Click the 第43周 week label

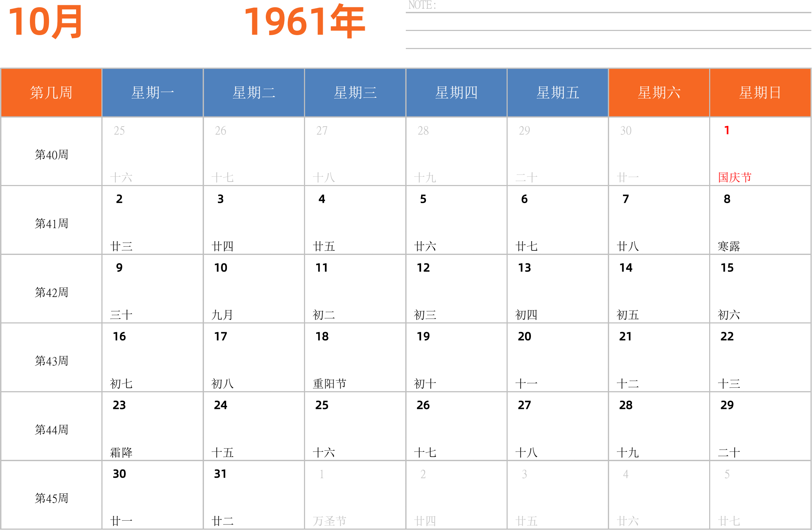pos(51,361)
